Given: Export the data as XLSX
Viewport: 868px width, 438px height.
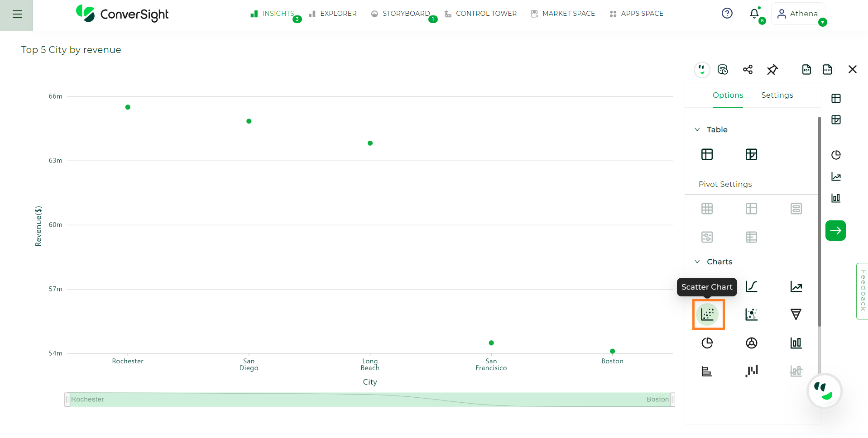Looking at the screenshot, I should click(827, 70).
